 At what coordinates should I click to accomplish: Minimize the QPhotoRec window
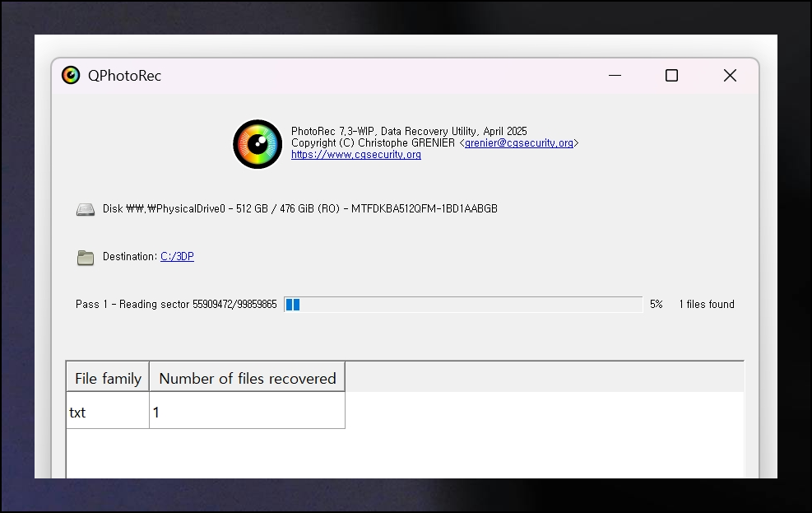point(615,76)
